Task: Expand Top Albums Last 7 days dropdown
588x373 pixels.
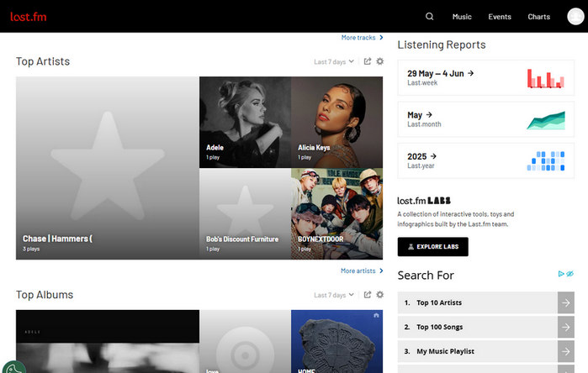Action: pos(334,295)
